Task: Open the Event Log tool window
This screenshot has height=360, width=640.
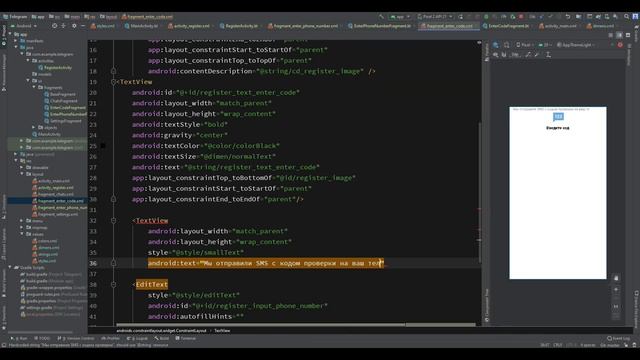Action: pos(618,338)
